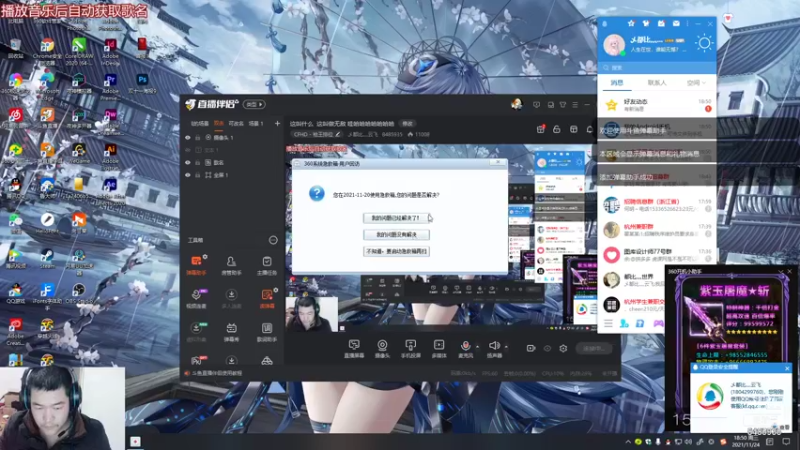800x450 pixels.
Task: Open the 弹幕秀 tool icon
Action: (231, 332)
